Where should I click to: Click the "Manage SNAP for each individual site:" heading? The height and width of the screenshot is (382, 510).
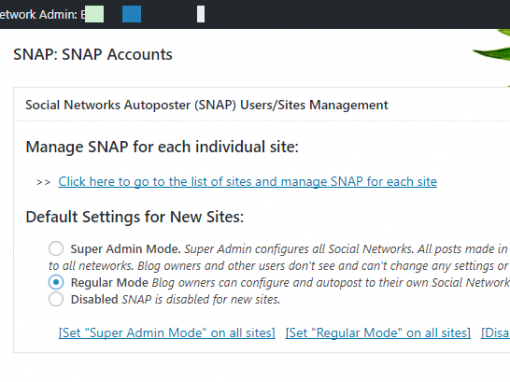(162, 147)
